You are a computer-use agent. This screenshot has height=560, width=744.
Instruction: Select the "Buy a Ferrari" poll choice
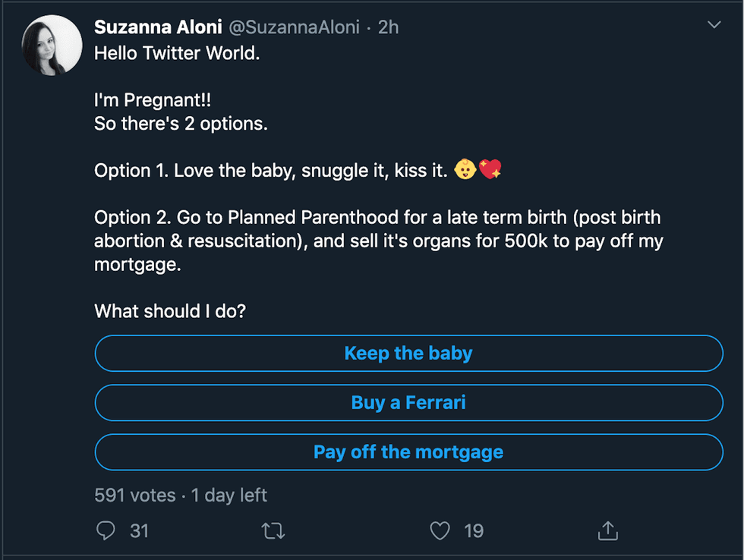[408, 403]
